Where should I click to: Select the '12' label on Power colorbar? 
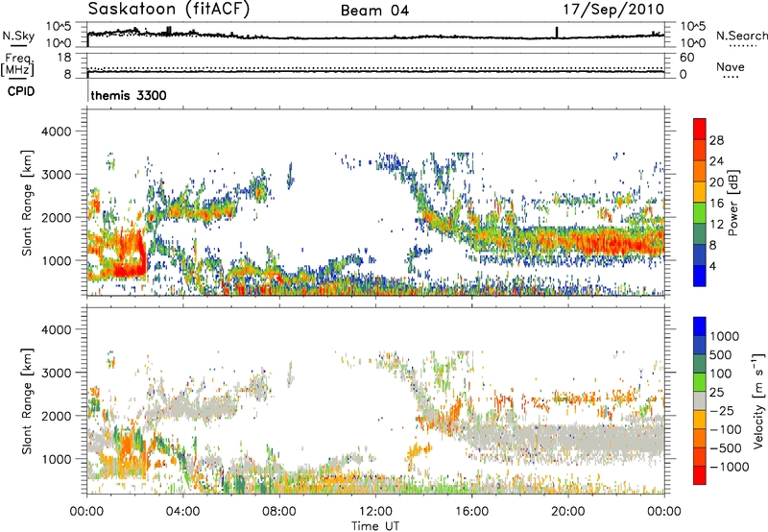[x=716, y=225]
